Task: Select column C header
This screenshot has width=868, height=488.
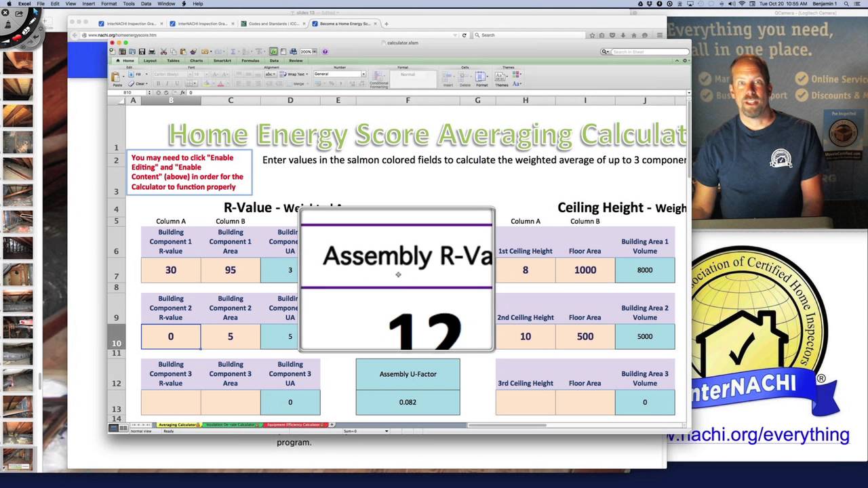Action: 231,100
